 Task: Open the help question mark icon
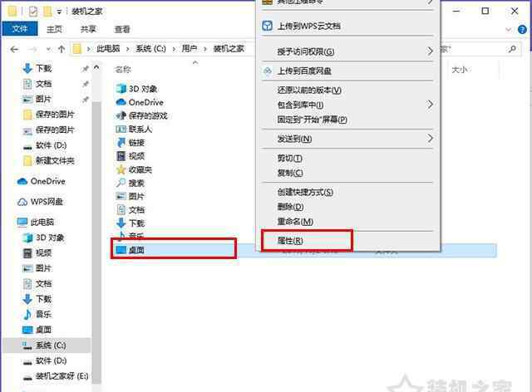[x=522, y=30]
